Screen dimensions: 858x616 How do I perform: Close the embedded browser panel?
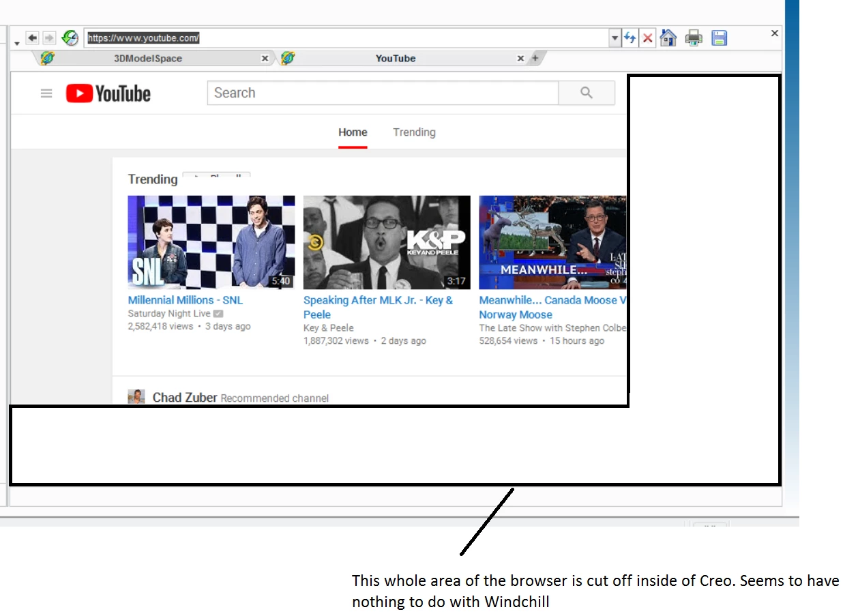(775, 33)
